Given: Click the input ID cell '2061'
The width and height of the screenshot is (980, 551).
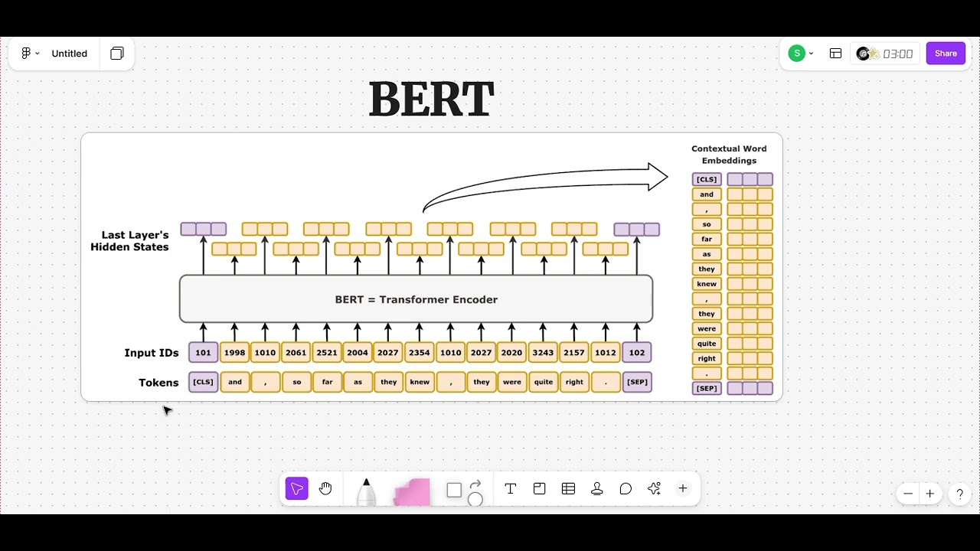Looking at the screenshot, I should point(296,353).
